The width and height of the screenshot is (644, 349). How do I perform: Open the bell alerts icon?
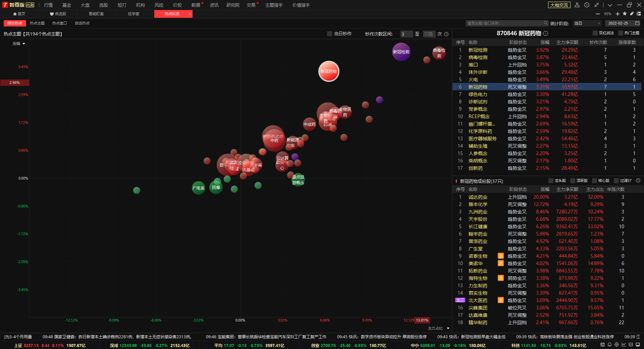pos(609,345)
